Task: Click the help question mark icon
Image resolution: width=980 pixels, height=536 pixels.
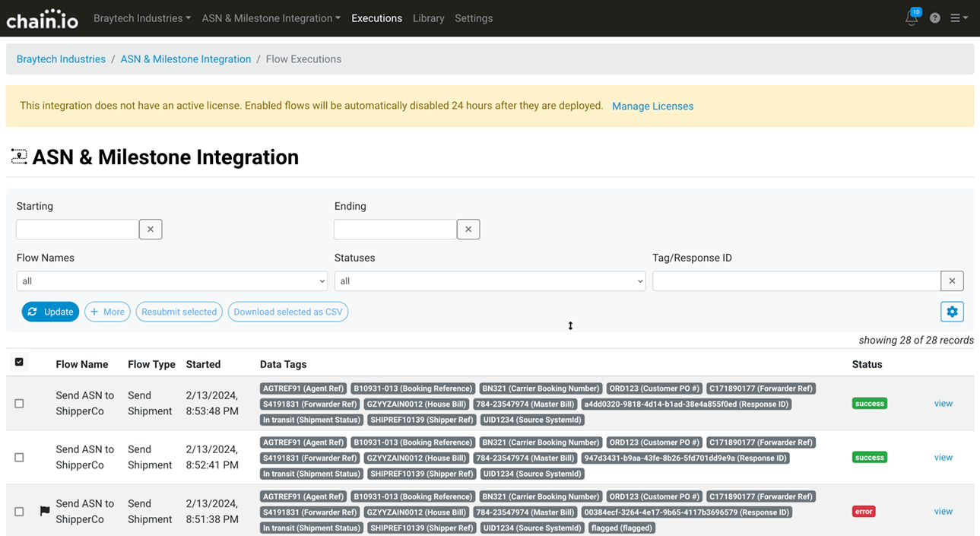Action: coord(935,18)
